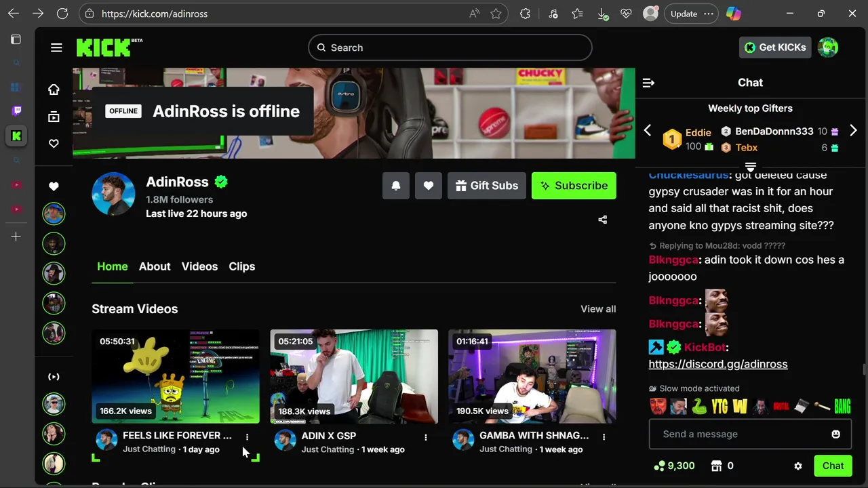
Task: Open ADIN X GSP video thumbnail
Action: 354,376
